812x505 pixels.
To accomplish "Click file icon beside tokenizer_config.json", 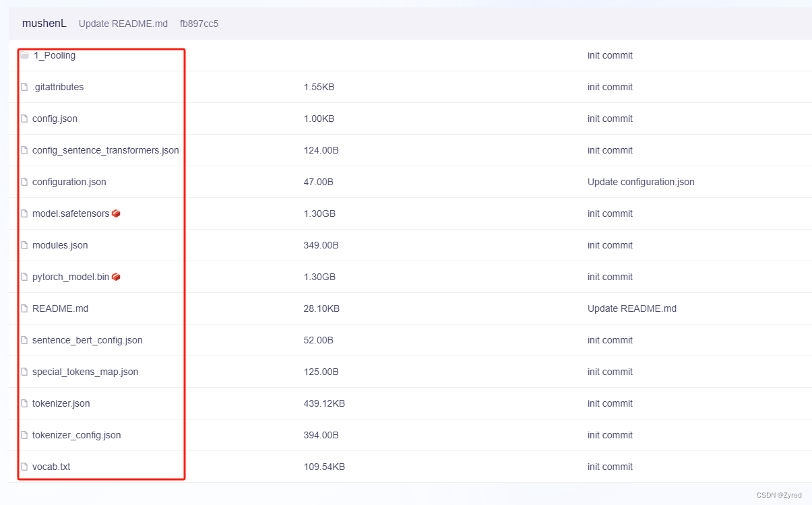I will pos(25,435).
